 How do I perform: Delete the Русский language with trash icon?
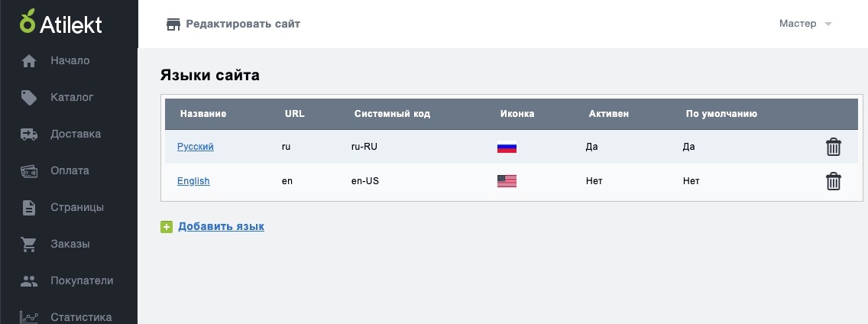(833, 147)
